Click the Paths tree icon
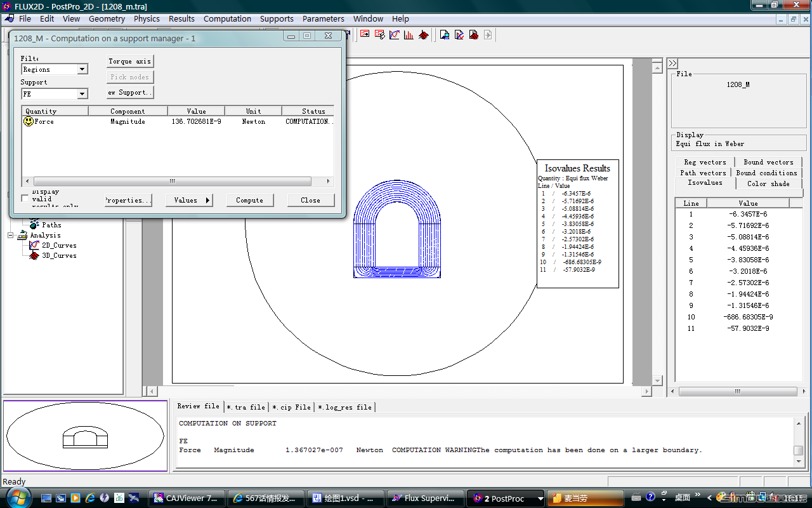 (x=34, y=224)
